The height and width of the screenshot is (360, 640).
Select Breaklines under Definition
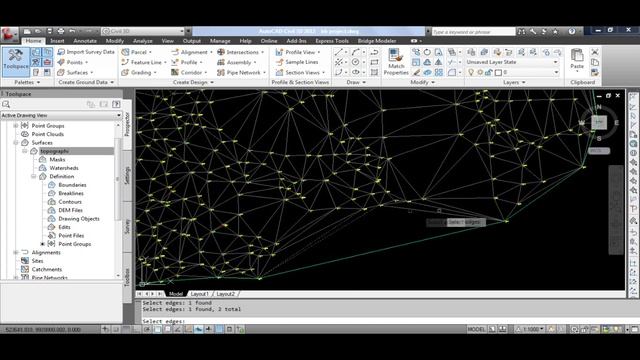coord(71,193)
